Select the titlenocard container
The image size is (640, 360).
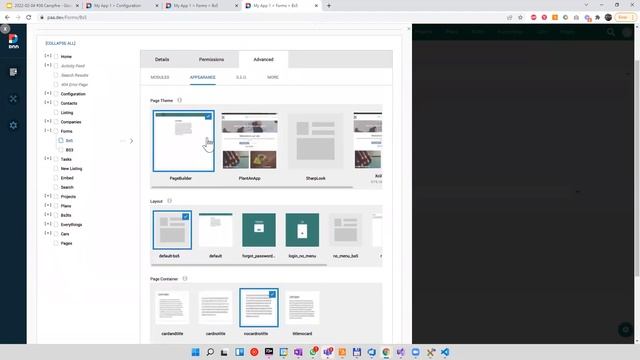click(302, 307)
